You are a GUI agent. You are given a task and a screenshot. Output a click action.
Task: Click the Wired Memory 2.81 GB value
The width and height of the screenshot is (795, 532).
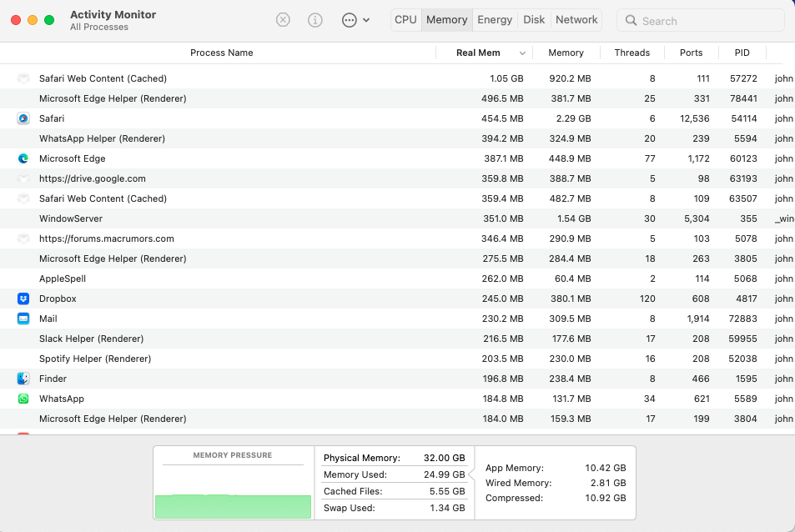[x=608, y=483]
